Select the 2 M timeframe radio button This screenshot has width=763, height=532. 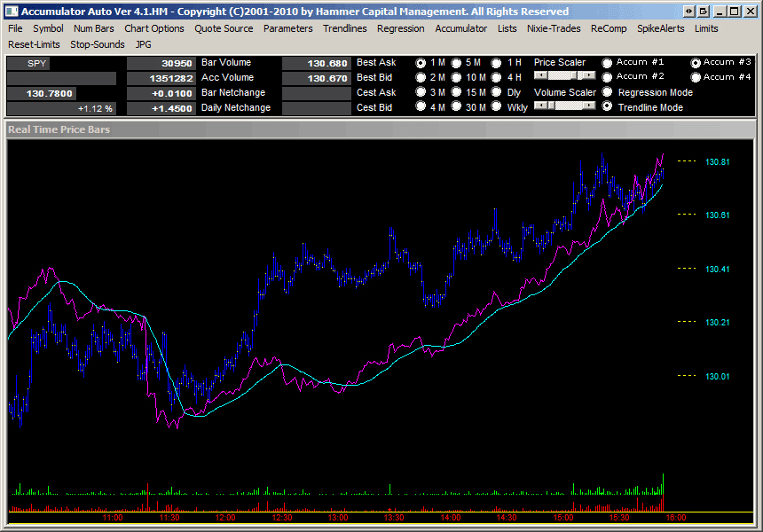coord(421,77)
